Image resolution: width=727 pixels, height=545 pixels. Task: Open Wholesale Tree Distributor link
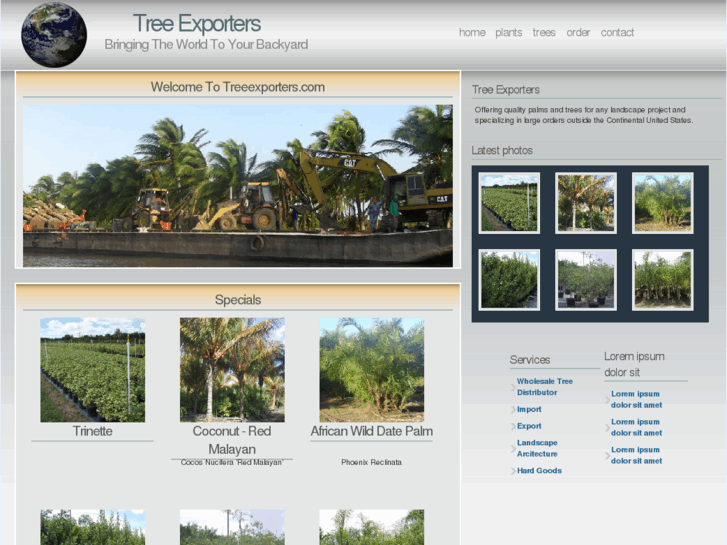[x=545, y=387]
